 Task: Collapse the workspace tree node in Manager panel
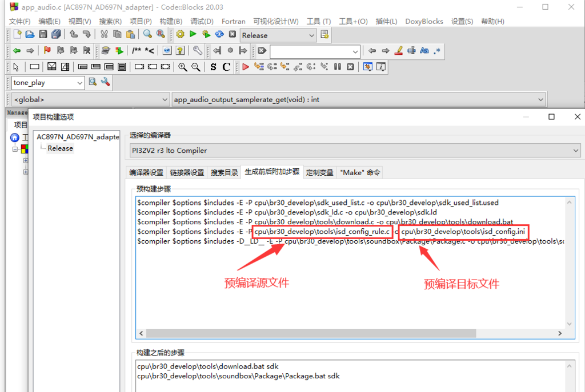[x=15, y=149]
